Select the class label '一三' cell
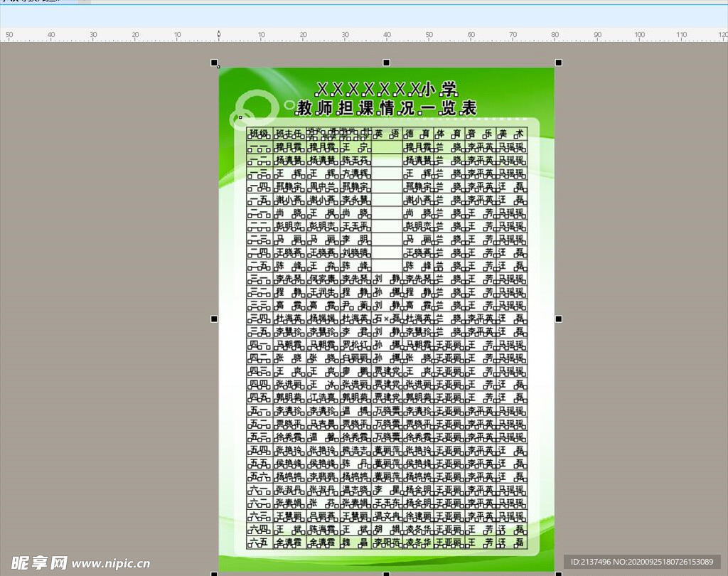This screenshot has height=576, width=728. point(259,174)
